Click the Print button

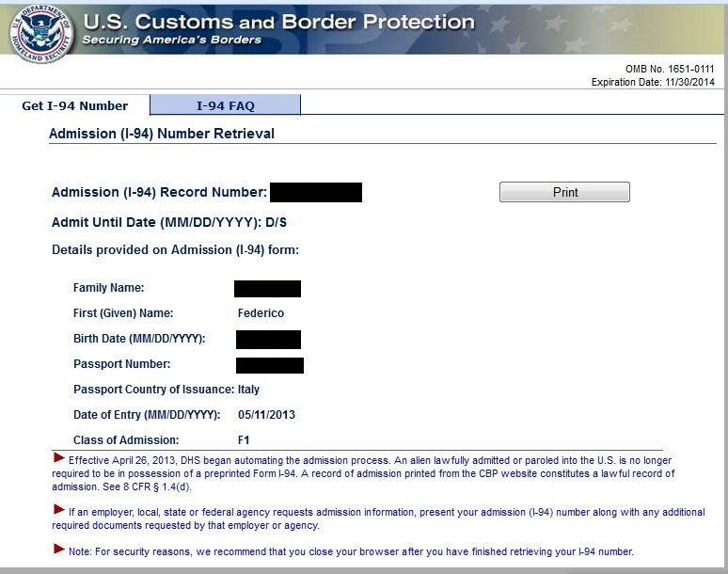coord(564,192)
